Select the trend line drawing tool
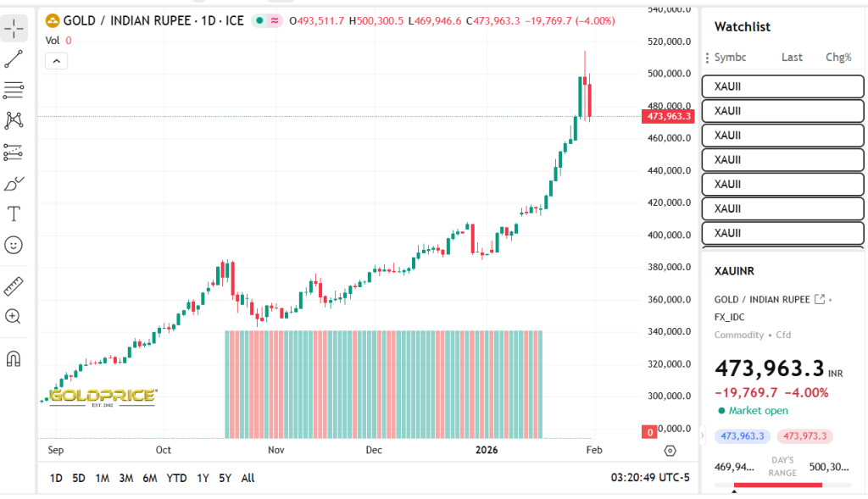The image size is (868, 499). 13,59
